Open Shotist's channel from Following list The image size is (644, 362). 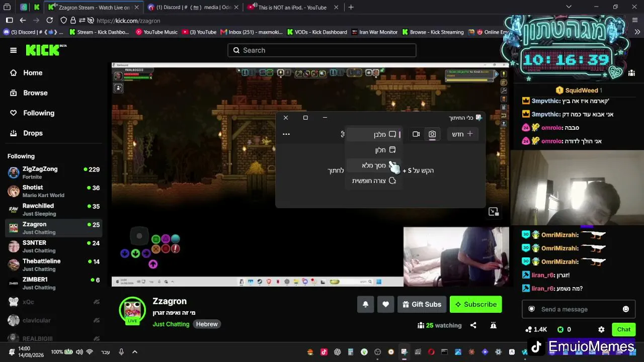[53, 191]
